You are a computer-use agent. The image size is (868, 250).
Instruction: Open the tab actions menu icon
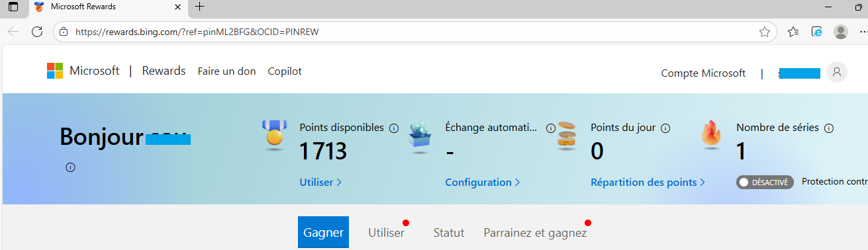click(13, 7)
